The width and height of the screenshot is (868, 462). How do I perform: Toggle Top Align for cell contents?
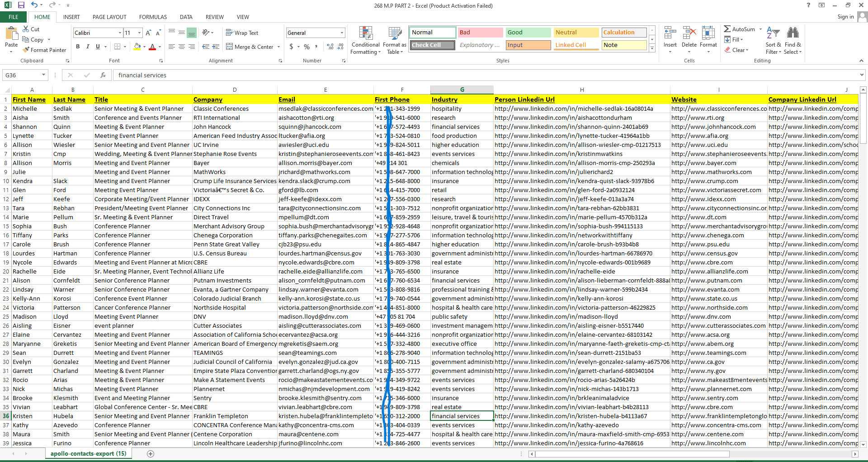tap(172, 33)
